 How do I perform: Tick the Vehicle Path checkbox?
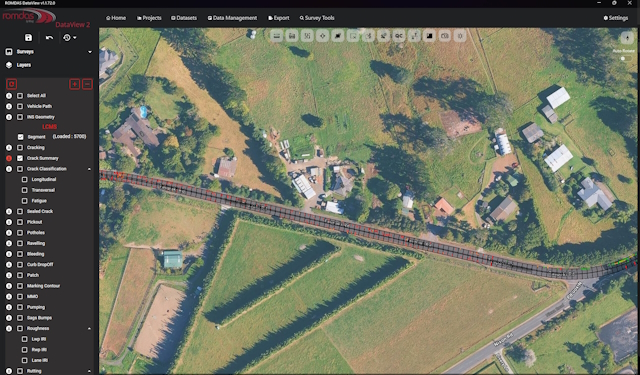[20, 106]
